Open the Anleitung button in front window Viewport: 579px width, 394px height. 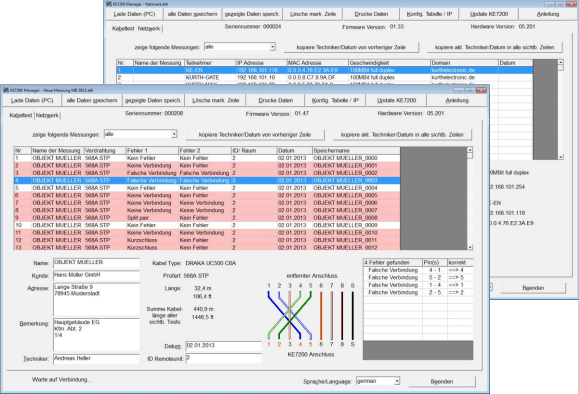coord(457,100)
